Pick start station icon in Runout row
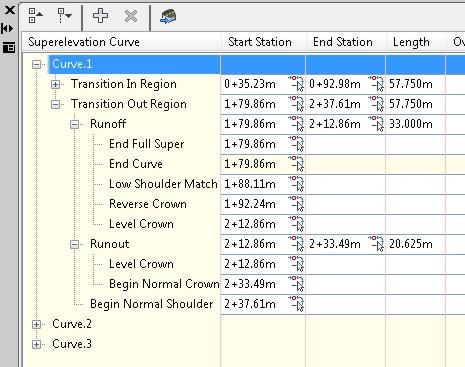This screenshot has height=367, width=465. pyautogui.click(x=296, y=244)
